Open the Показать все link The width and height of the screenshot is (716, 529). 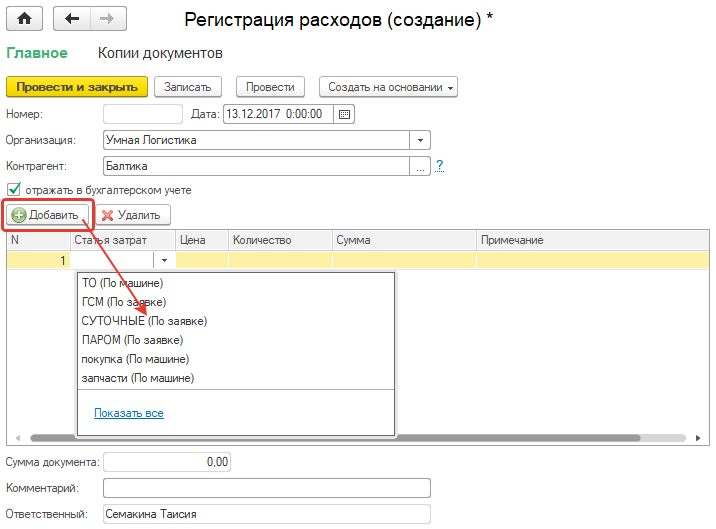[x=129, y=413]
